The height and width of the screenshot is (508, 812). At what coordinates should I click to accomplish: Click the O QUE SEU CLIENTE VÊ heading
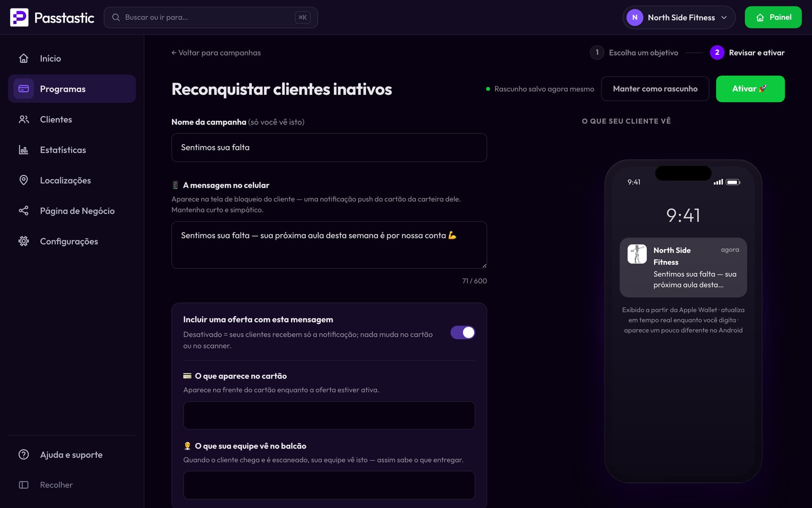[x=626, y=121]
